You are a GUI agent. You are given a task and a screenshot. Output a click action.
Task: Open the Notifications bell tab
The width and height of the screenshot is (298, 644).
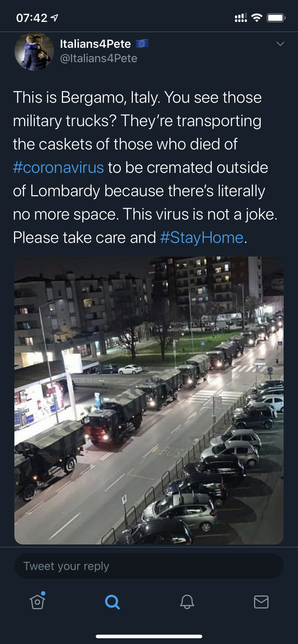(187, 601)
